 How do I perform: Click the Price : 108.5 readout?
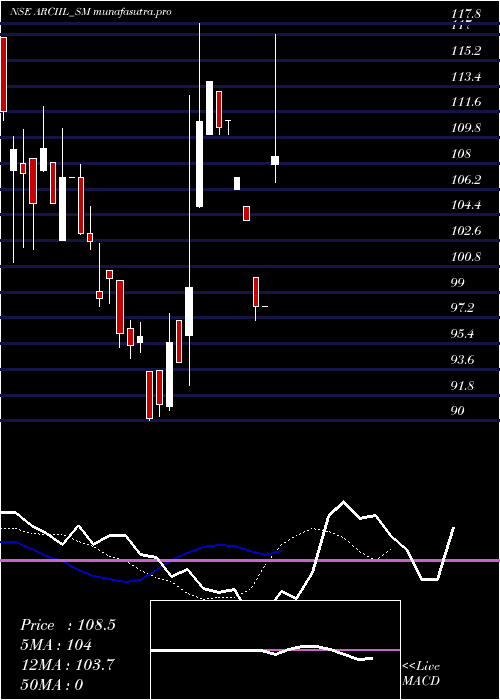[68, 625]
